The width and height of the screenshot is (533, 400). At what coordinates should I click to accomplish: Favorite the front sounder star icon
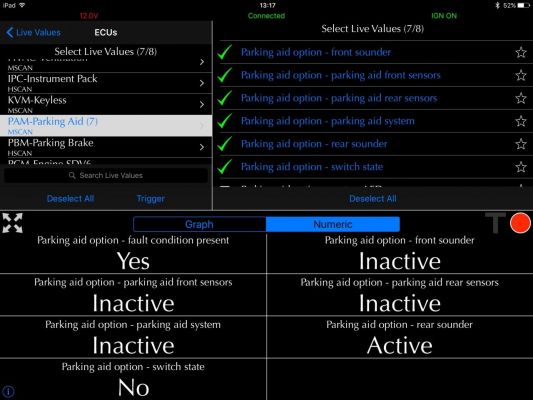click(521, 52)
